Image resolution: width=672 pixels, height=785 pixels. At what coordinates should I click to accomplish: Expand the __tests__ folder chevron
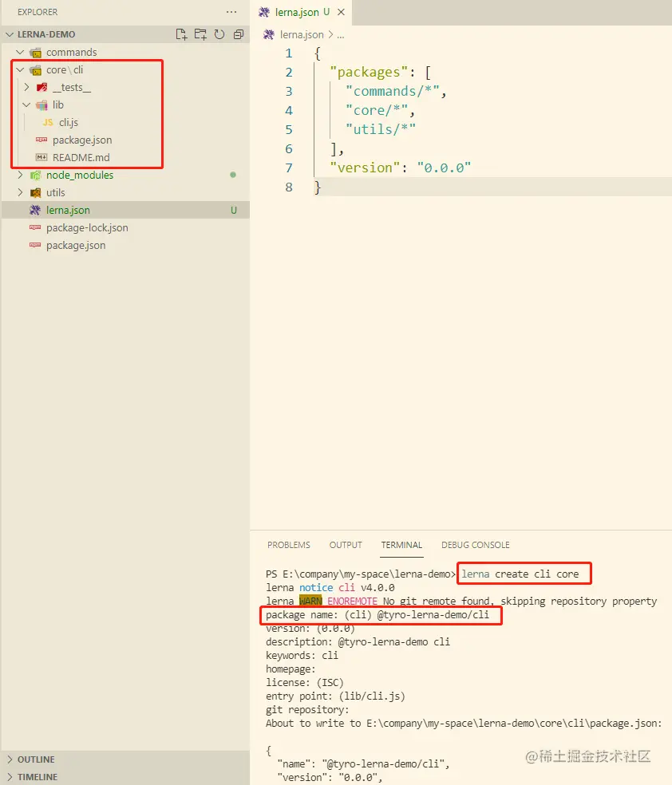coord(26,87)
